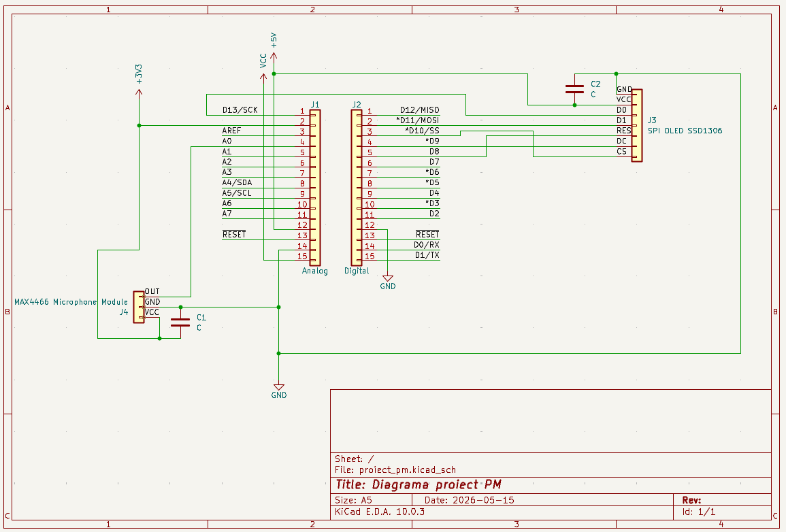Select the J1 Analog connector body
Viewport: 786px width, 532px height.
tap(315, 187)
